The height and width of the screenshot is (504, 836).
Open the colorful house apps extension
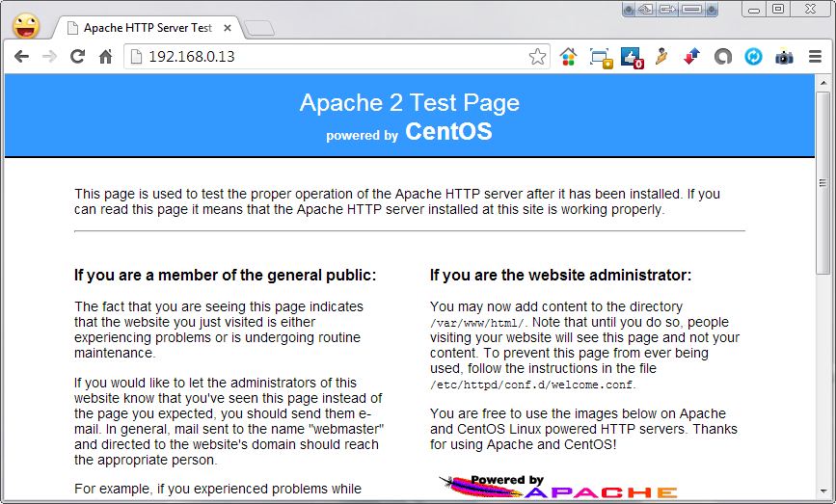point(568,57)
